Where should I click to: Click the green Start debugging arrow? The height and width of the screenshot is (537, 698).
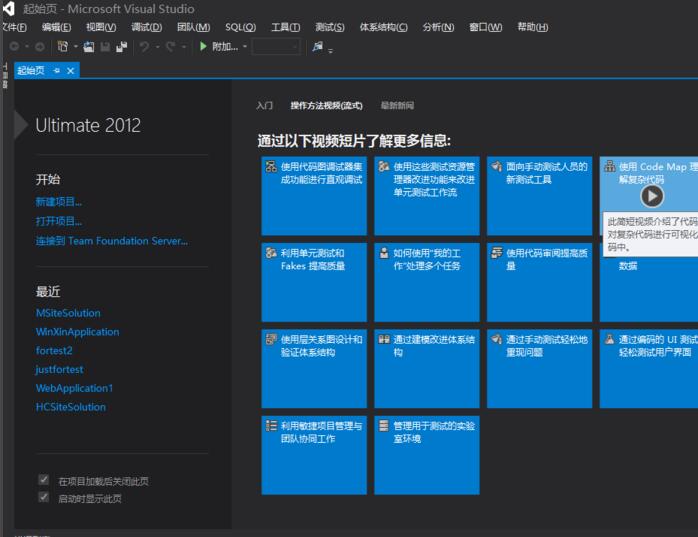(x=203, y=46)
